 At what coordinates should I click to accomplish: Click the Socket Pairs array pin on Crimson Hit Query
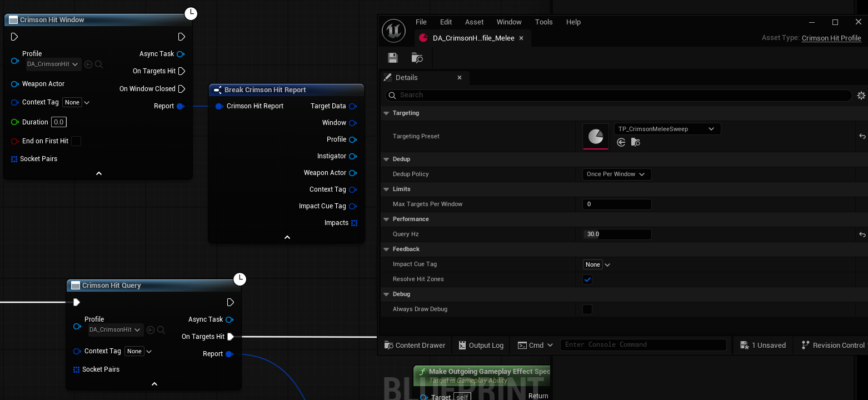coord(77,369)
